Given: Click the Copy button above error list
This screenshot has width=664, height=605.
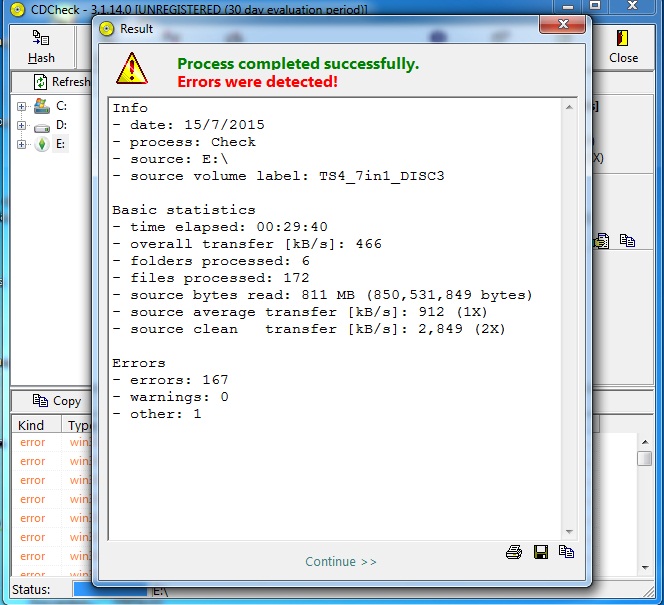Looking at the screenshot, I should pyautogui.click(x=56, y=401).
